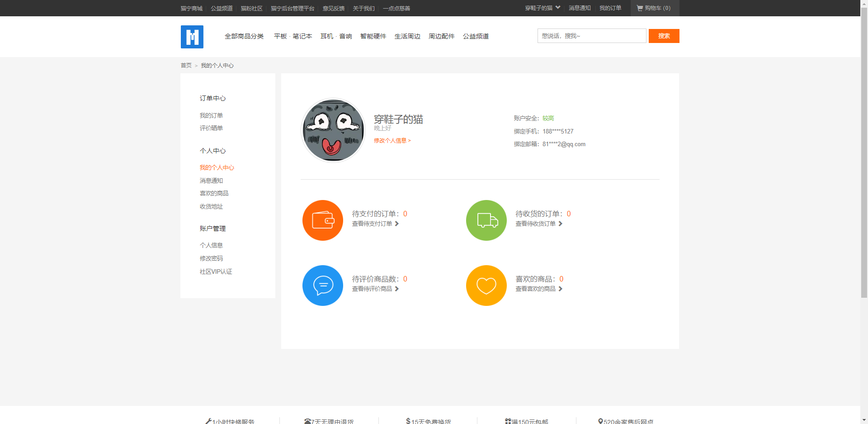Click 查看喜欢的商品 link
This screenshot has width=868, height=424.
point(536,289)
